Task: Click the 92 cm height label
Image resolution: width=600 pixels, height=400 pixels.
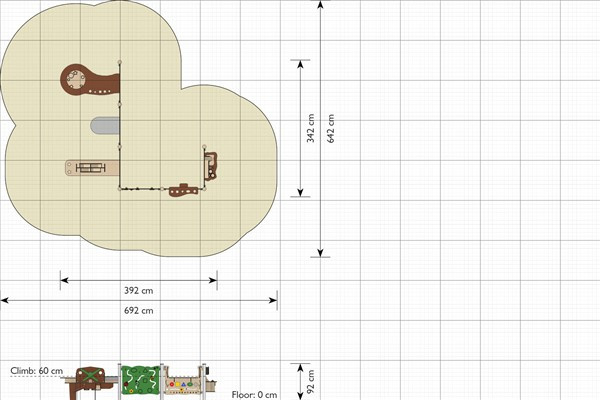Action: (x=311, y=381)
